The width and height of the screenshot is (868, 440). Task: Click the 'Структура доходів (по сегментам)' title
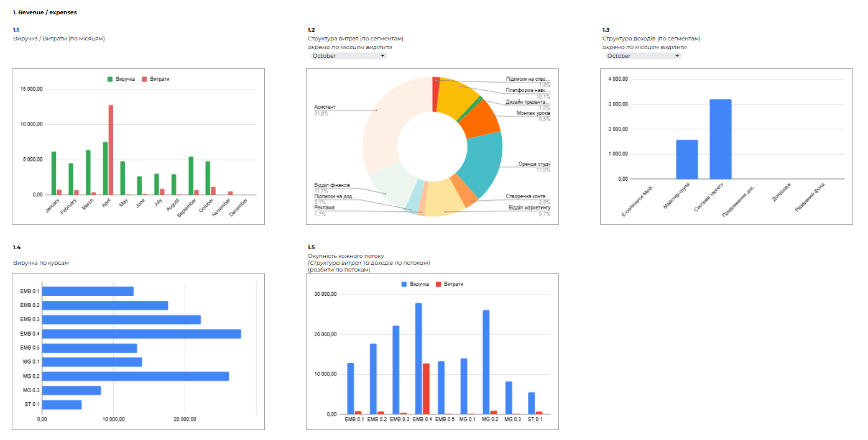tap(652, 39)
